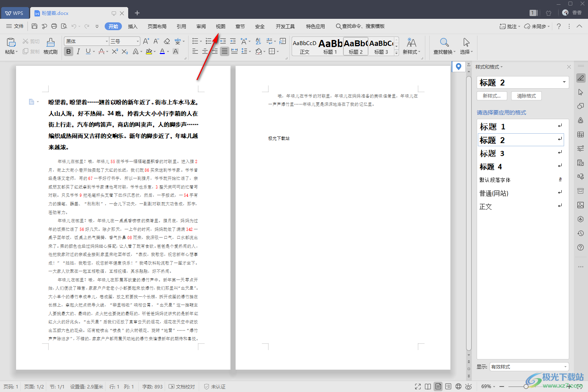Increase paragraph indent
588x392 pixels.
[233, 41]
